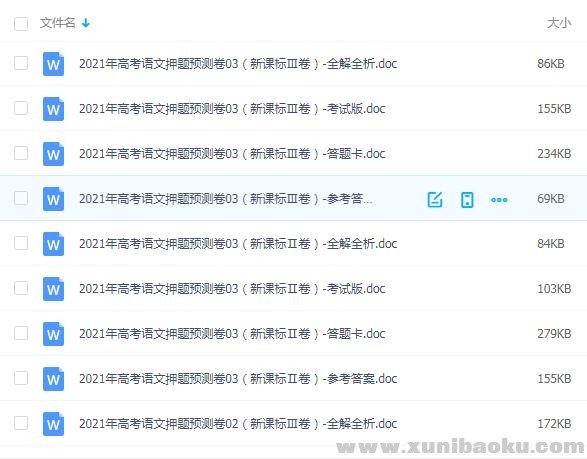Toggle the select-all checkbox beside 文件名
This screenshot has width=587, height=459.
(x=21, y=23)
